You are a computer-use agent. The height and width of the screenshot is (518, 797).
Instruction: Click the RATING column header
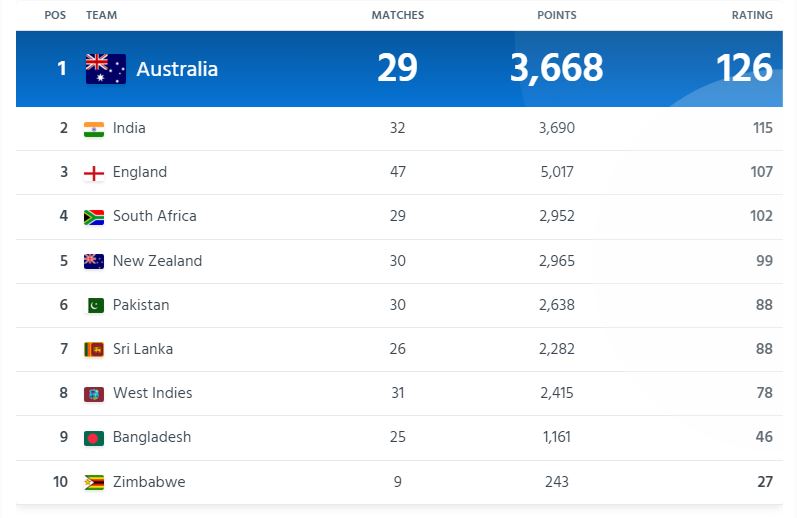pyautogui.click(x=752, y=15)
